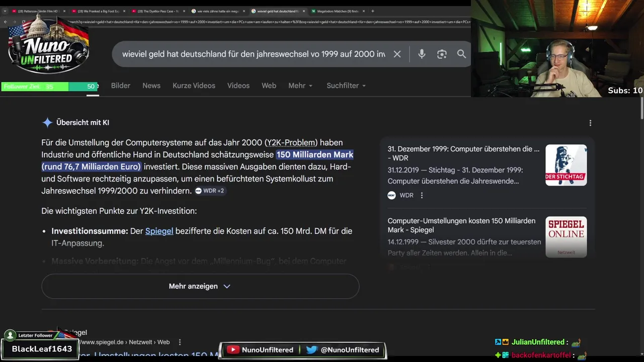Click 'Die wichtigsten Punkte zur Y2K-Investition:' text

click(119, 211)
